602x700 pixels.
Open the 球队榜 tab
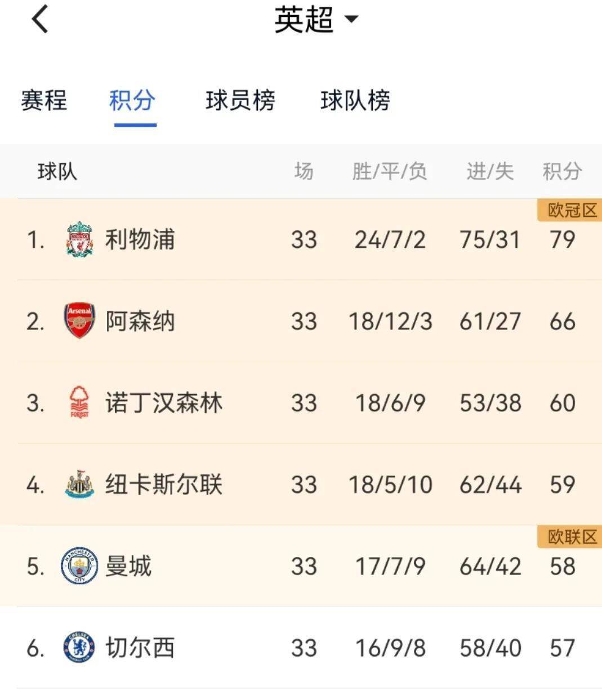coord(357,101)
